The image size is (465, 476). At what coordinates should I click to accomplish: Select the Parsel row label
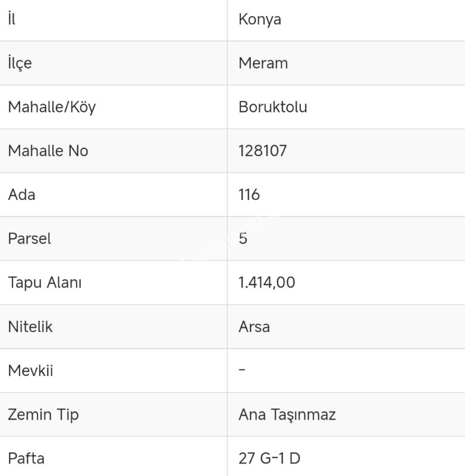29,239
